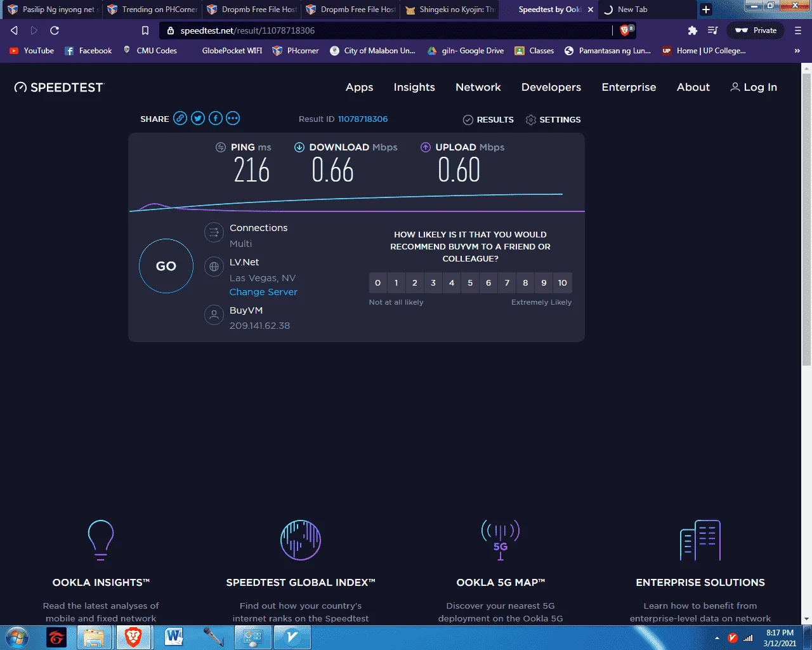Screen dimensions: 812x650
Task: Open the Windows Start menu
Action: click(17, 637)
